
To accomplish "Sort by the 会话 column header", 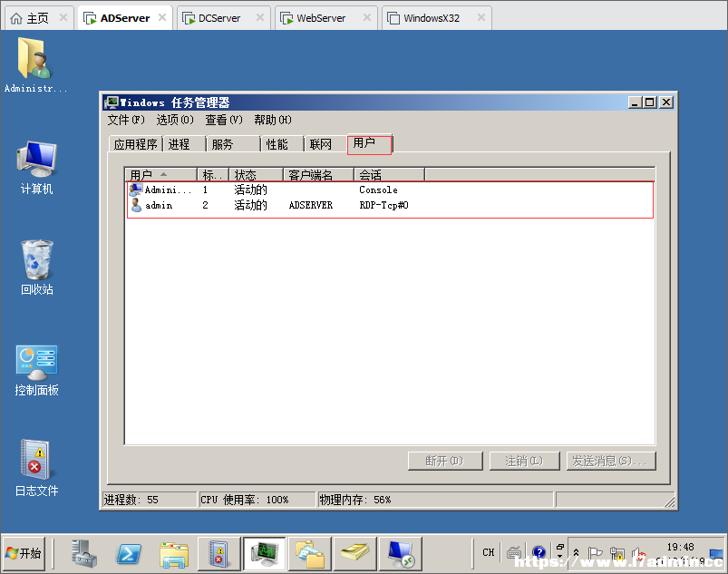I will (389, 175).
